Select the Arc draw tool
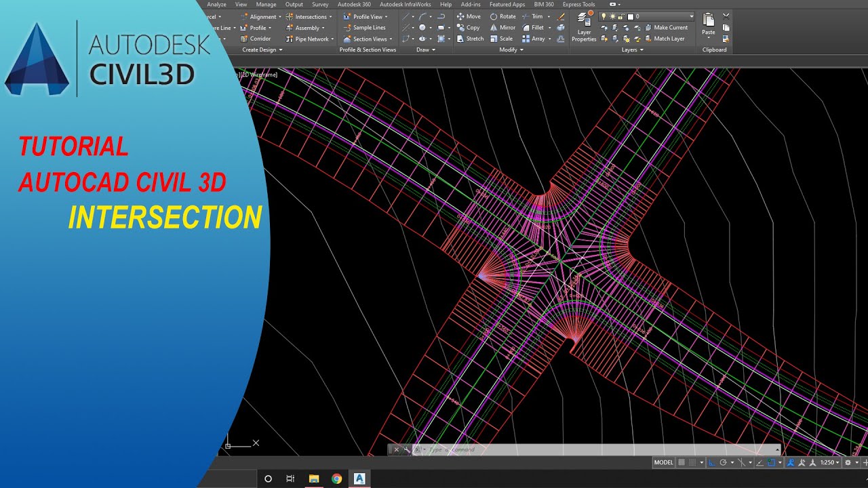868x488 pixels. [x=422, y=17]
